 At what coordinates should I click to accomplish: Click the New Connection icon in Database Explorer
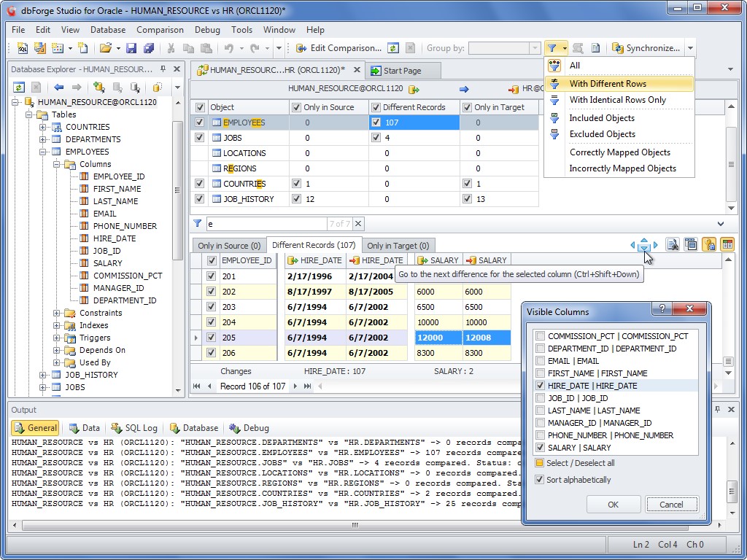coord(99,87)
